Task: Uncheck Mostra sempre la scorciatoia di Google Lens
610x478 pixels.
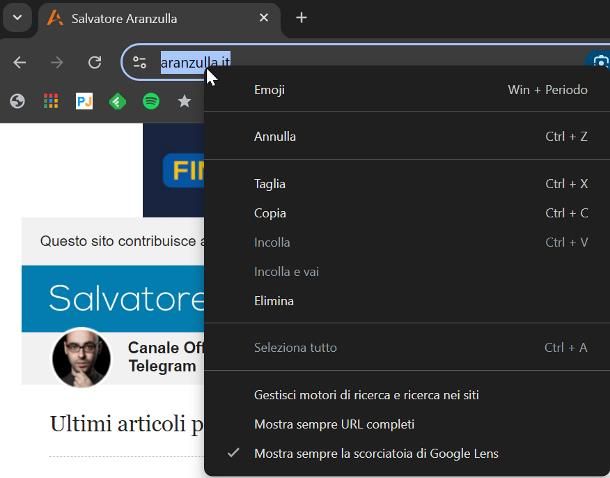Action: 407,453
